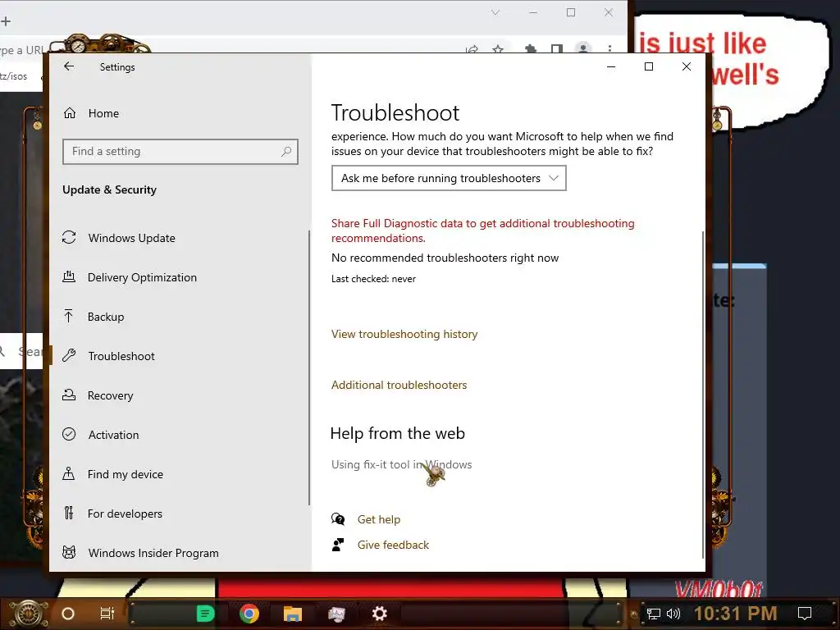Image resolution: width=840 pixels, height=630 pixels.
Task: Click the Get help link
Action: coord(379,519)
